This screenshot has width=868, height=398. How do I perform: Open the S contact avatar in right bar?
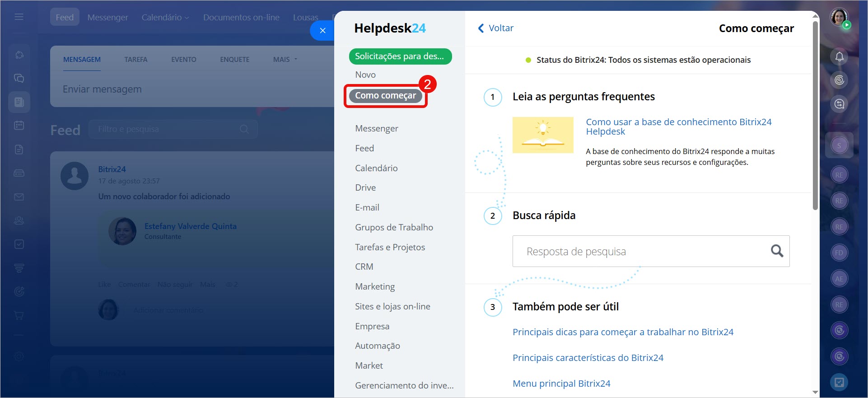coord(839,145)
